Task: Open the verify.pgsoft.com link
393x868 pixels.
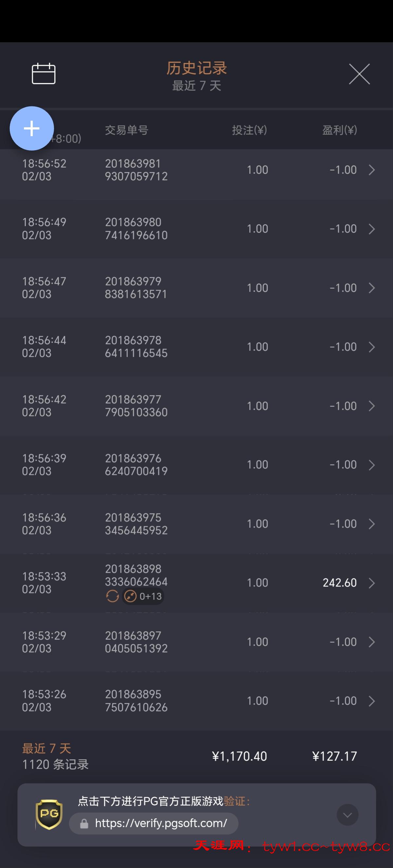Action: pyautogui.click(x=161, y=823)
